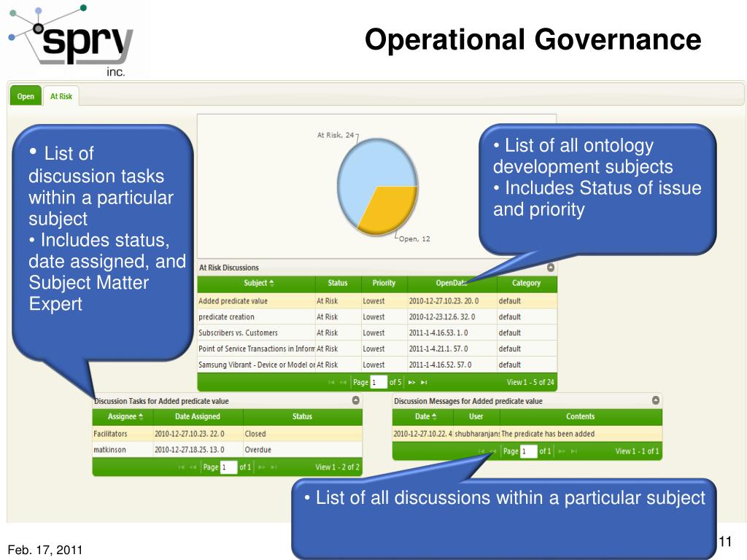This screenshot has width=747, height=560.
Task: Sort Discussion Tasks by Status header
Action: (303, 416)
